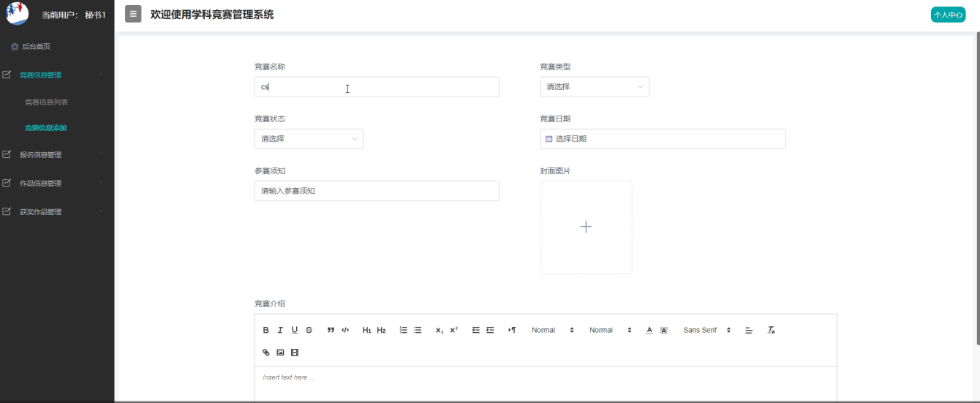Open the 竞赛状态 dropdown
Viewport: 980px width, 403px height.
(x=309, y=139)
